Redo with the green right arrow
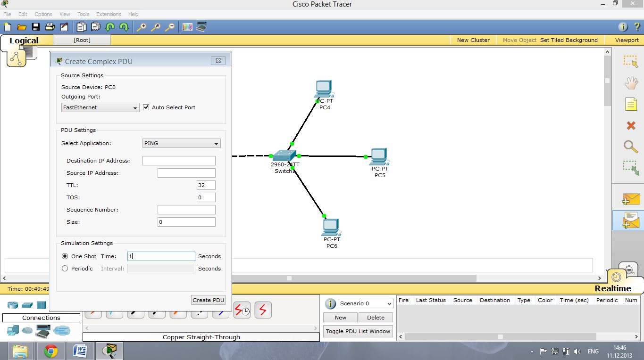The image size is (644, 360). click(124, 27)
